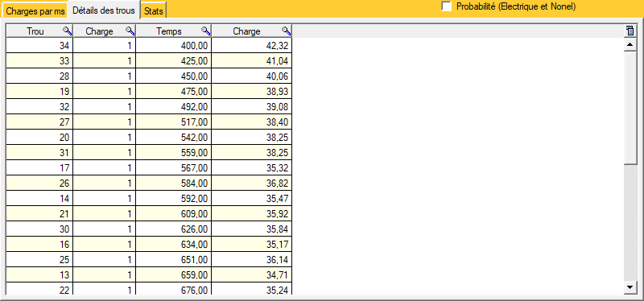Select cell with hole number 31

39,152
